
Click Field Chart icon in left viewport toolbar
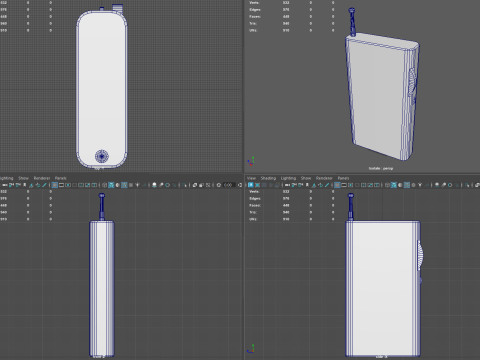(81, 185)
